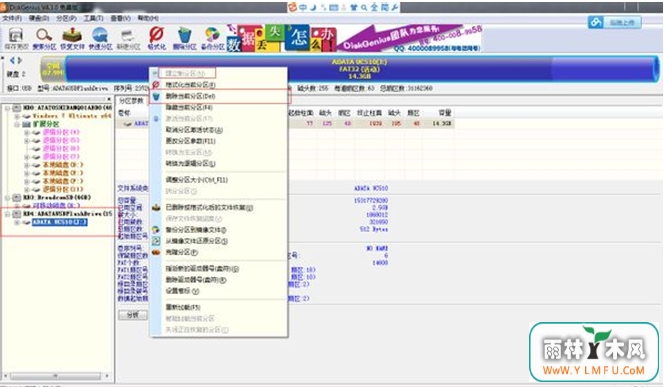The image size is (664, 387).
Task: Click the 快速分区 quick partition toolbar icon
Action: click(100, 38)
